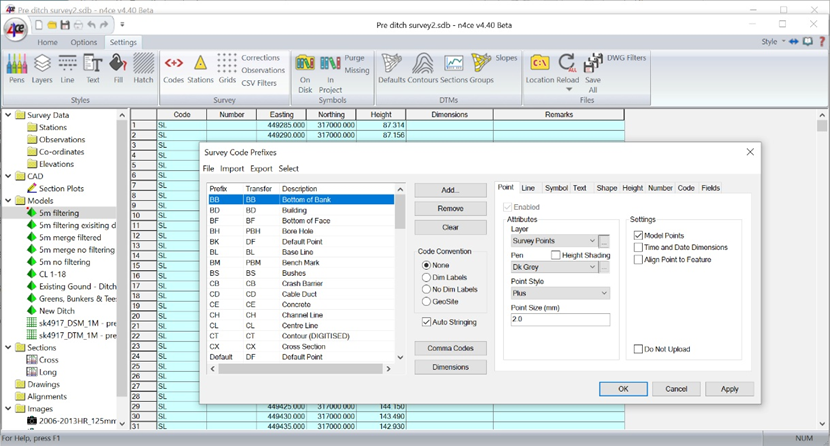Click the open folder icon in quick access toolbar
This screenshot has height=446, width=830.
coord(52,25)
